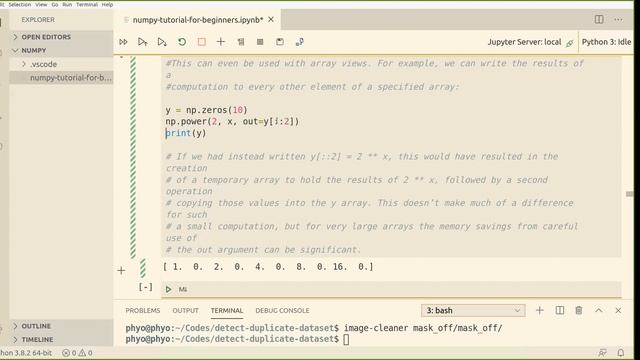Open the DEBUG CONSOLE tab
Screen dimensions: 640x360
282,311
